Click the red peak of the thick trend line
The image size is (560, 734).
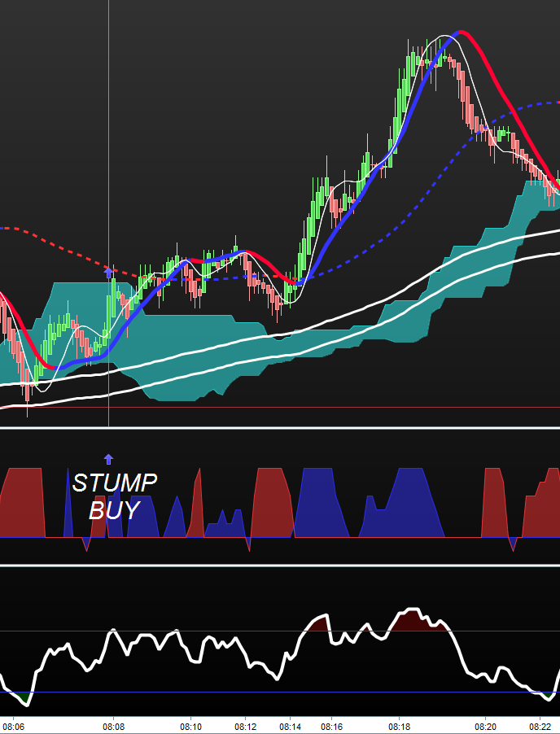(x=462, y=33)
